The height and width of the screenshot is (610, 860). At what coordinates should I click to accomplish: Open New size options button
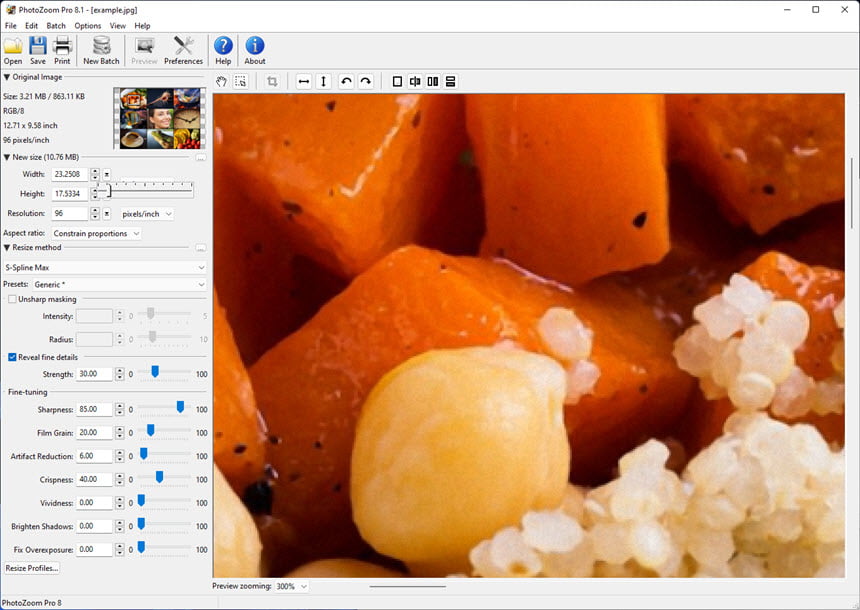[201, 157]
